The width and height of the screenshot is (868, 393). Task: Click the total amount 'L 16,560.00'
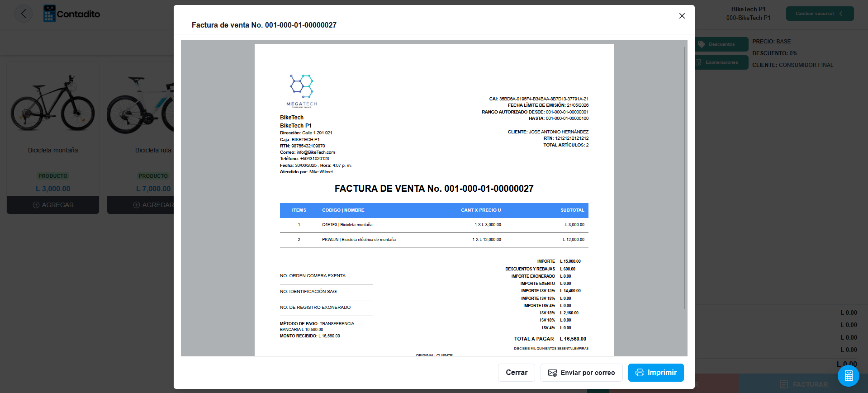coord(573,339)
